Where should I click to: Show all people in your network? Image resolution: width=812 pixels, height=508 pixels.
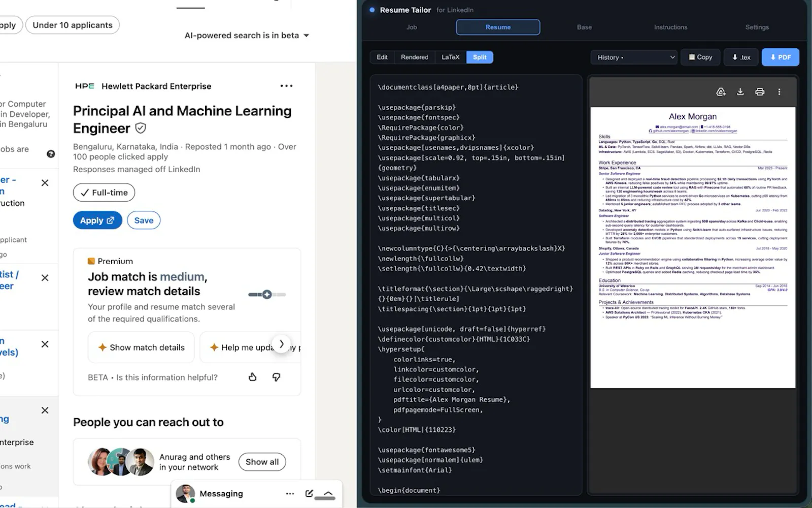point(262,462)
